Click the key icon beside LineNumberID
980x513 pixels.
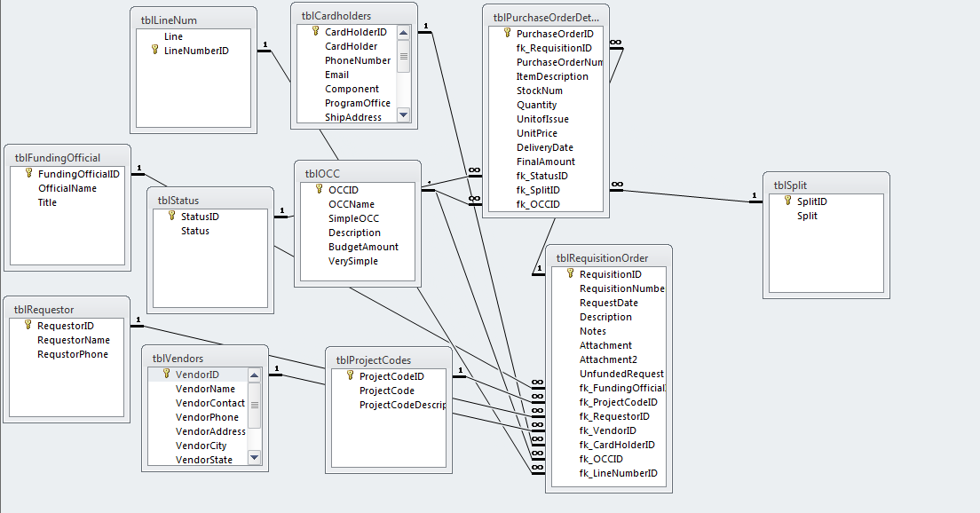155,50
